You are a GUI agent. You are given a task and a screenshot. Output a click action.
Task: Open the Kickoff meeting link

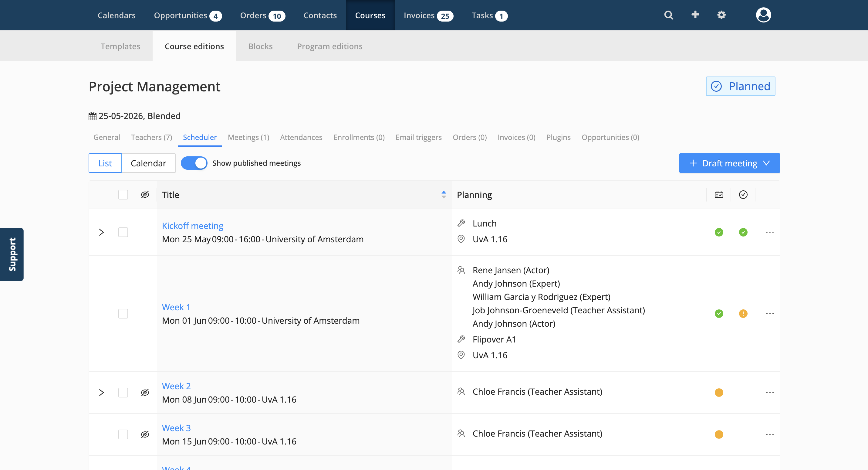192,226
